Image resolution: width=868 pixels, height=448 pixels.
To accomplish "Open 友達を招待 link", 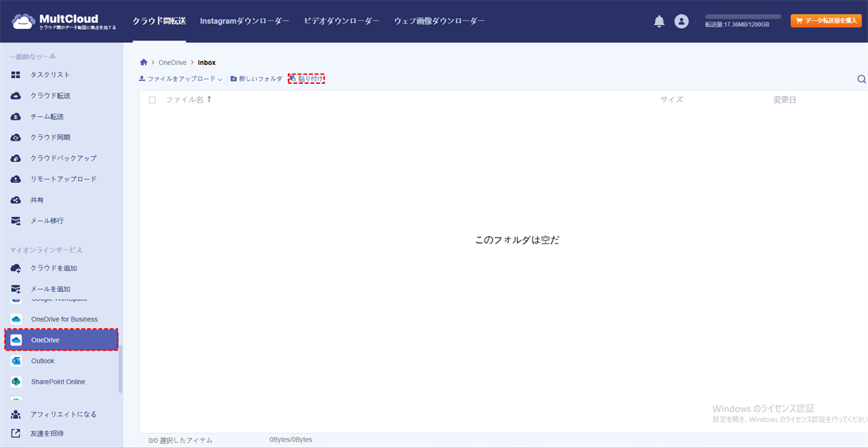I will 47,434.
